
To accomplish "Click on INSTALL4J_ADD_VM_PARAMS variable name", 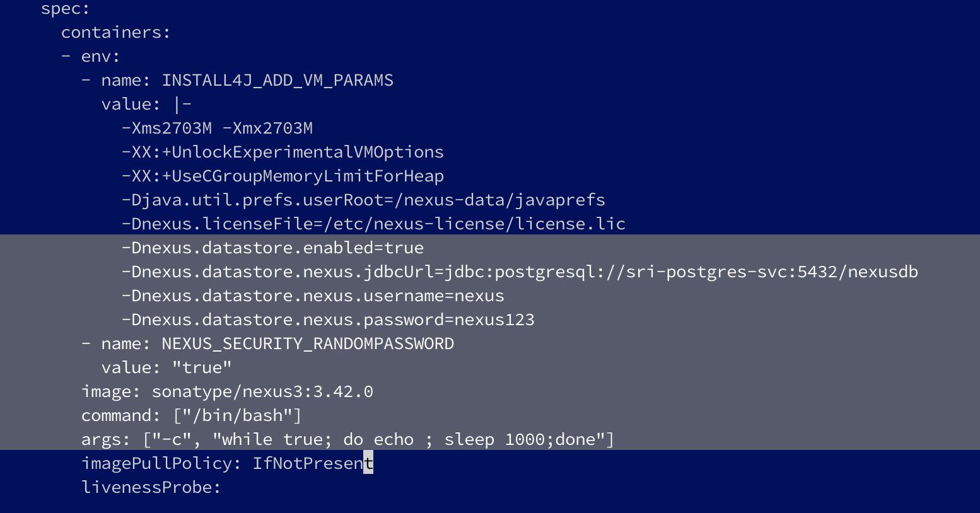I will point(277,80).
